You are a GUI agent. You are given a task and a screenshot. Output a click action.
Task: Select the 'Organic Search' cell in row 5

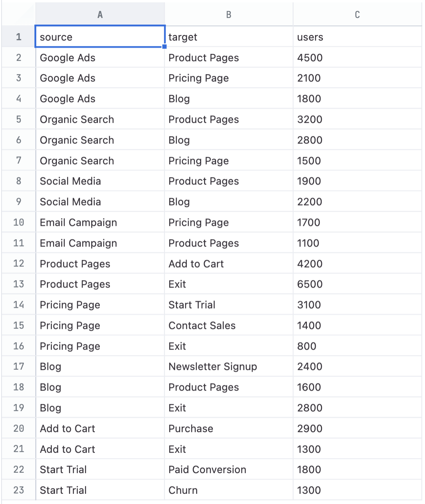(100, 119)
